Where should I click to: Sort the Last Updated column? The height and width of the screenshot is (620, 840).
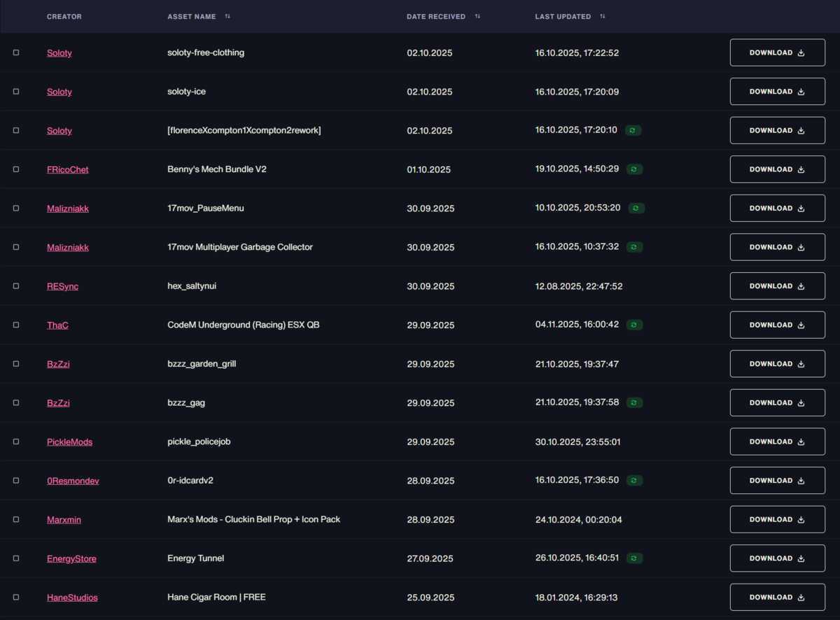(x=603, y=17)
